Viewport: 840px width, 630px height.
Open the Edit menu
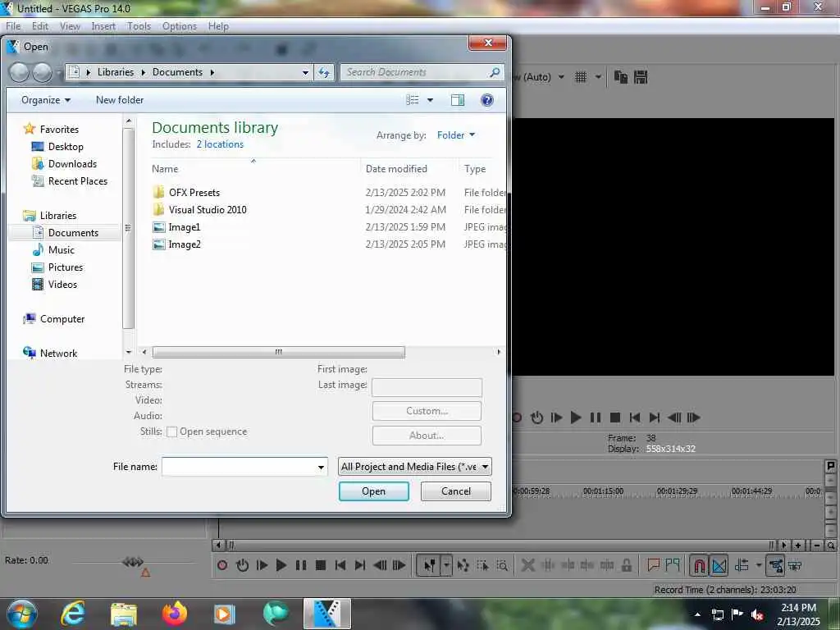coord(40,26)
